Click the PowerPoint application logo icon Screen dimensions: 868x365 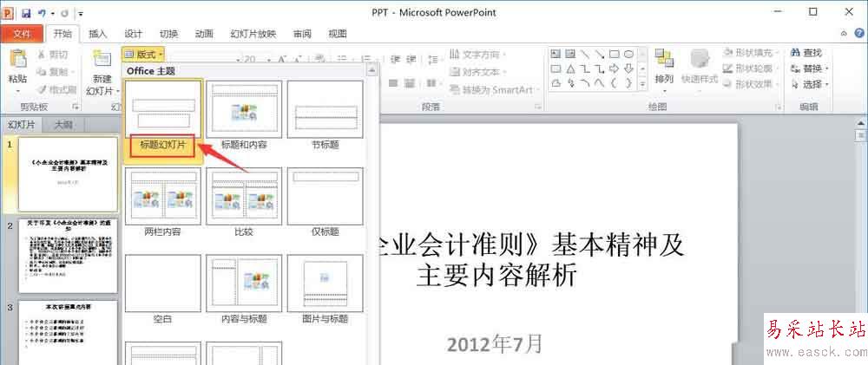click(x=9, y=12)
